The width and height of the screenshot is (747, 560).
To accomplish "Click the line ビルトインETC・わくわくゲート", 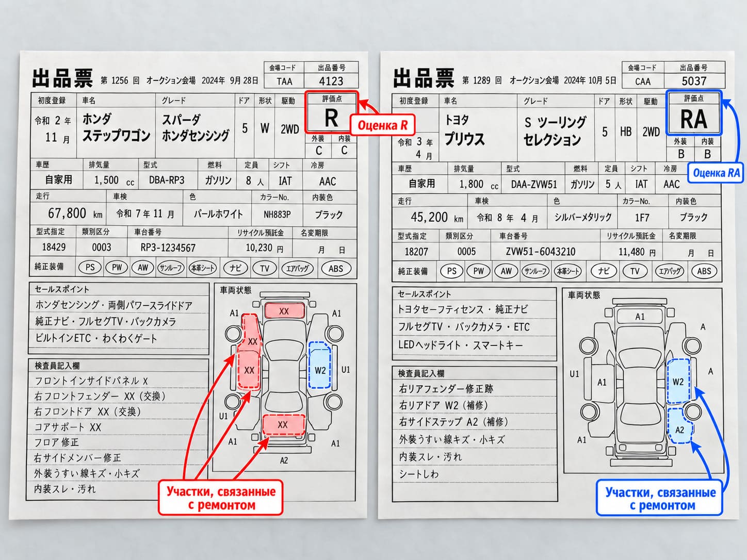I will pos(95,339).
